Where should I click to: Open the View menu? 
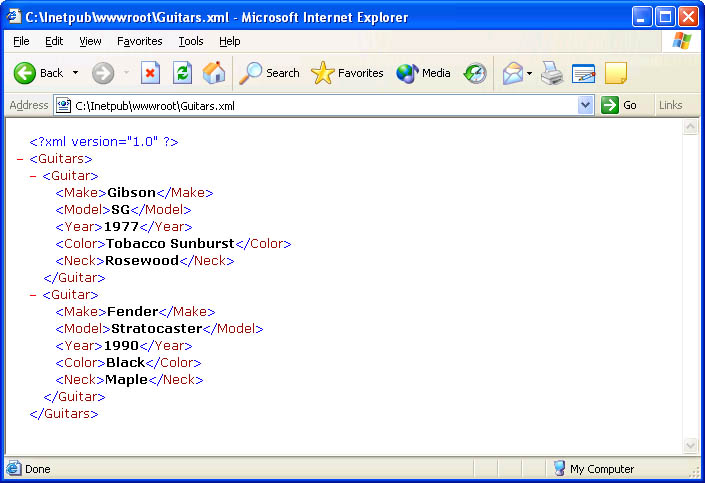90,41
